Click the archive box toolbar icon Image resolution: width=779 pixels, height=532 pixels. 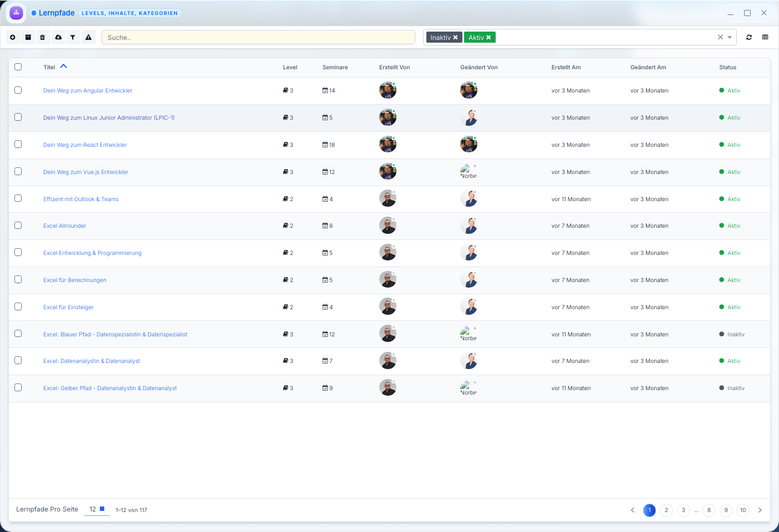(28, 37)
